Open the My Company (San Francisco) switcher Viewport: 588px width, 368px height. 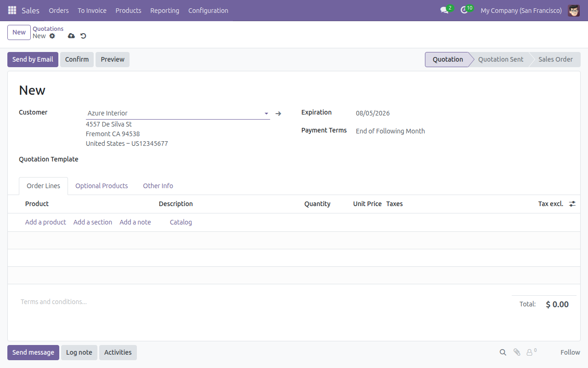tap(521, 10)
